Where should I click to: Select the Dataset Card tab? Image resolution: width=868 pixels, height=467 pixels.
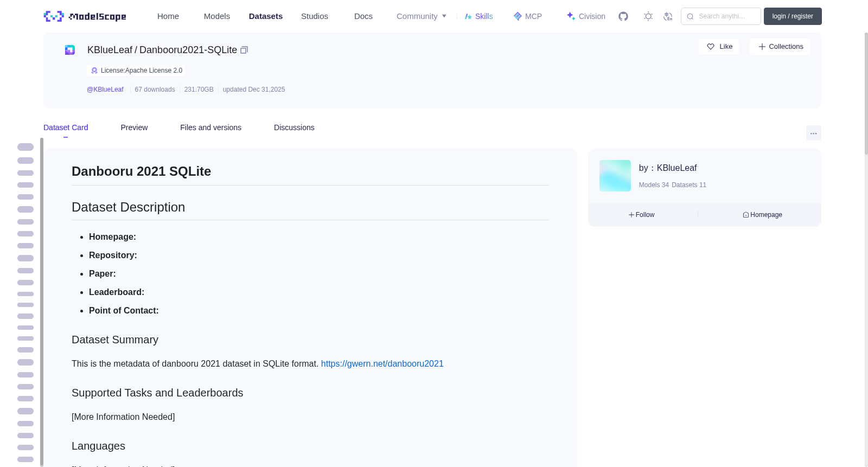point(66,127)
